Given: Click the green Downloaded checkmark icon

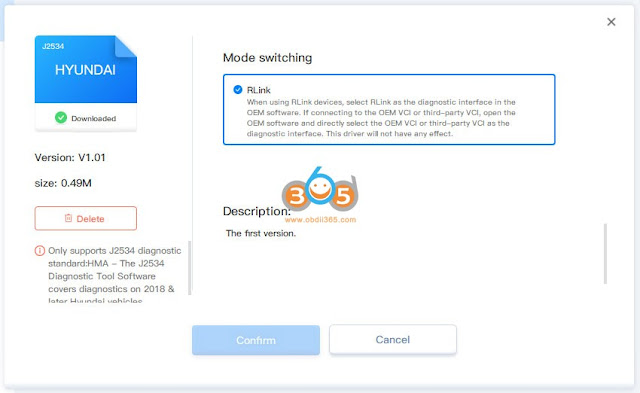Looking at the screenshot, I should (x=61, y=118).
